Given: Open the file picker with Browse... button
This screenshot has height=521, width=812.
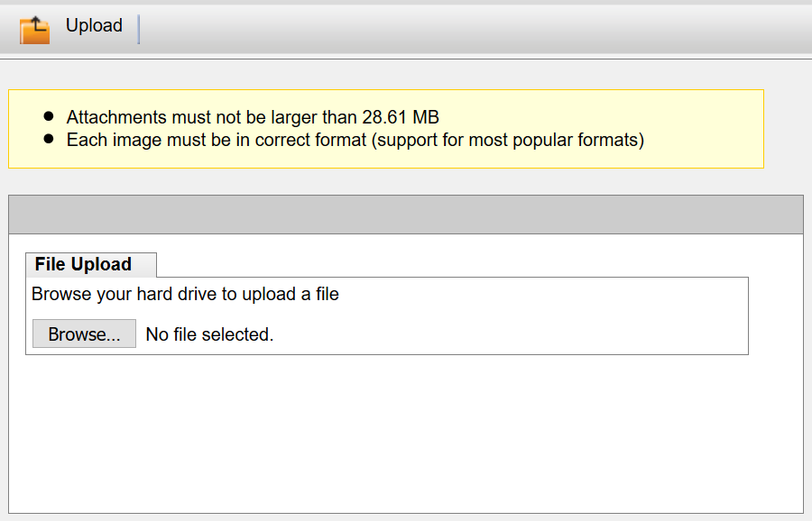Looking at the screenshot, I should (84, 334).
